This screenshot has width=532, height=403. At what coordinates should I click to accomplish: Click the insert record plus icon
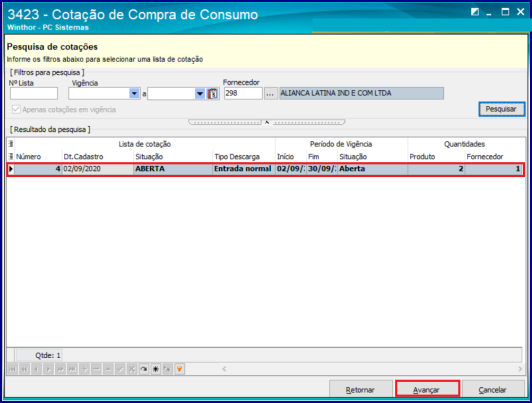(84, 369)
